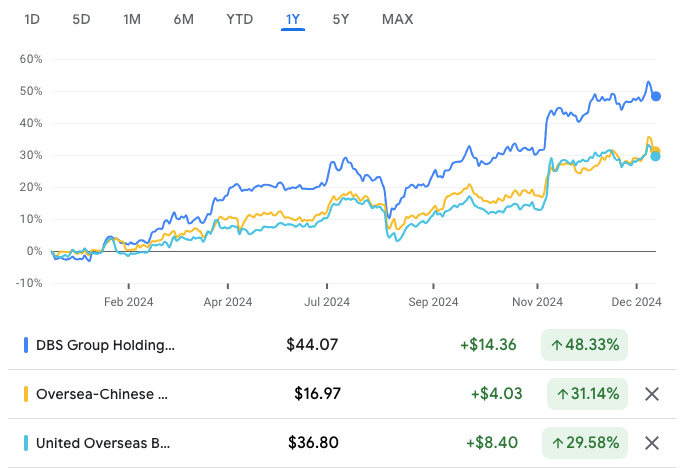Switch chart to 6M range
Image resolution: width=682 pixels, height=468 pixels.
coord(183,19)
